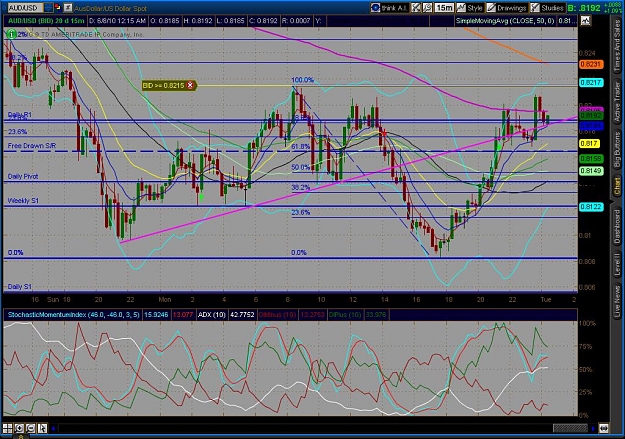The height and width of the screenshot is (439, 625).
Task: Select the Chart side tab
Action: point(617,186)
